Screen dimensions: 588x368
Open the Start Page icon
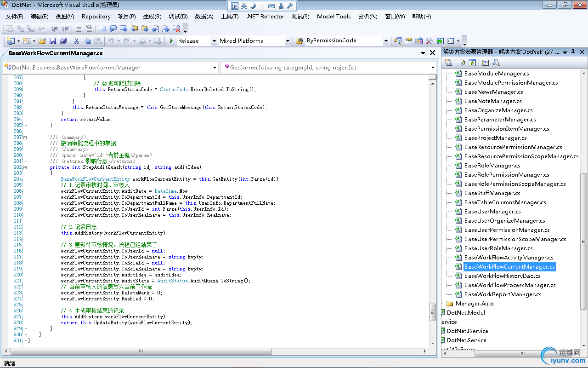coord(440,41)
